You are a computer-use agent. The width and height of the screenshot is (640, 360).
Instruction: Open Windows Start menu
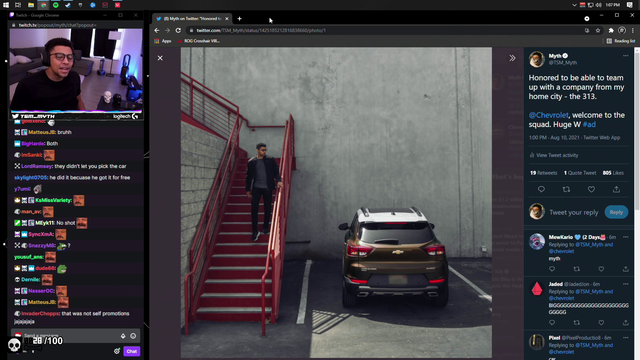point(6,5)
